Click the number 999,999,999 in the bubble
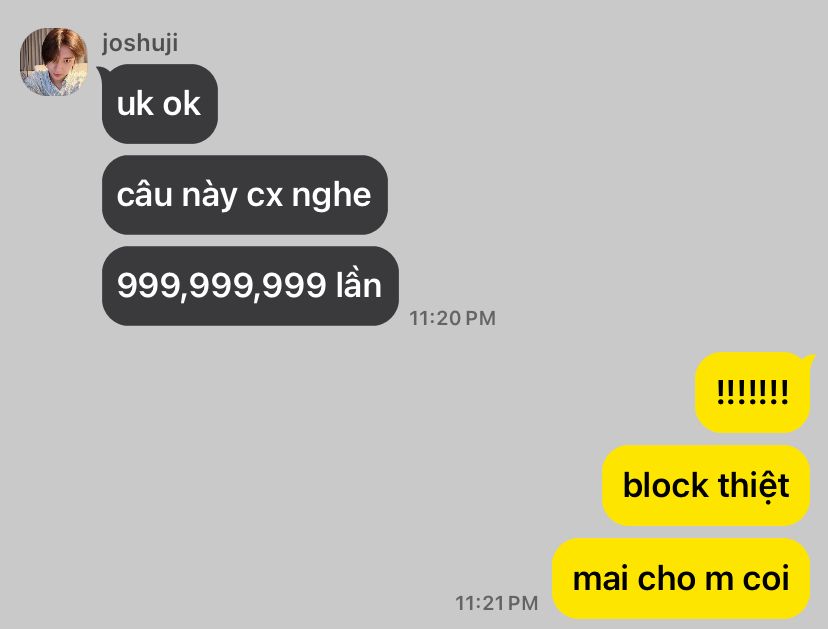Viewport: 828px width, 629px height. (221, 287)
